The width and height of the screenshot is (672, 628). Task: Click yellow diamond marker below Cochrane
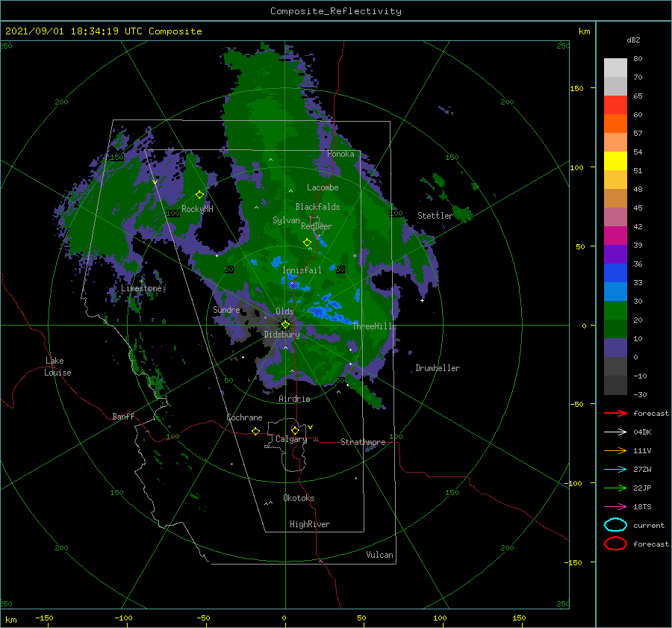pos(256,432)
